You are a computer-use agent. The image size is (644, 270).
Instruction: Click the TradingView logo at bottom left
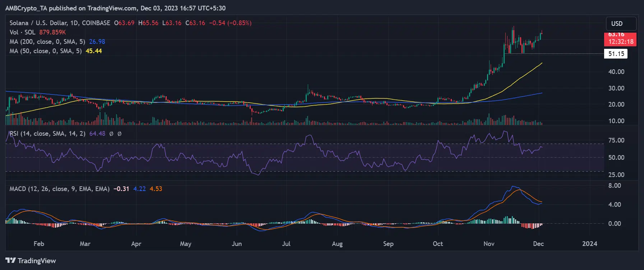point(31,261)
